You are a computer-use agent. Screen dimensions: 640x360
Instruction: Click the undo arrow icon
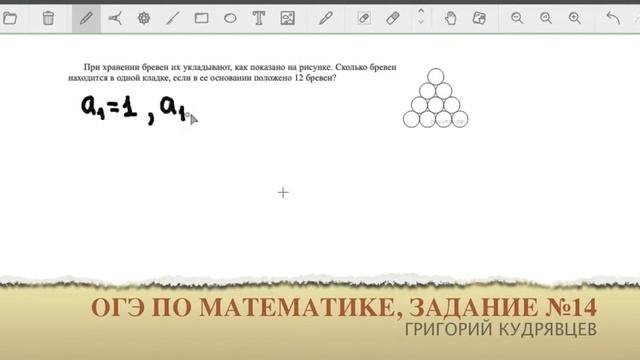[x=613, y=18]
